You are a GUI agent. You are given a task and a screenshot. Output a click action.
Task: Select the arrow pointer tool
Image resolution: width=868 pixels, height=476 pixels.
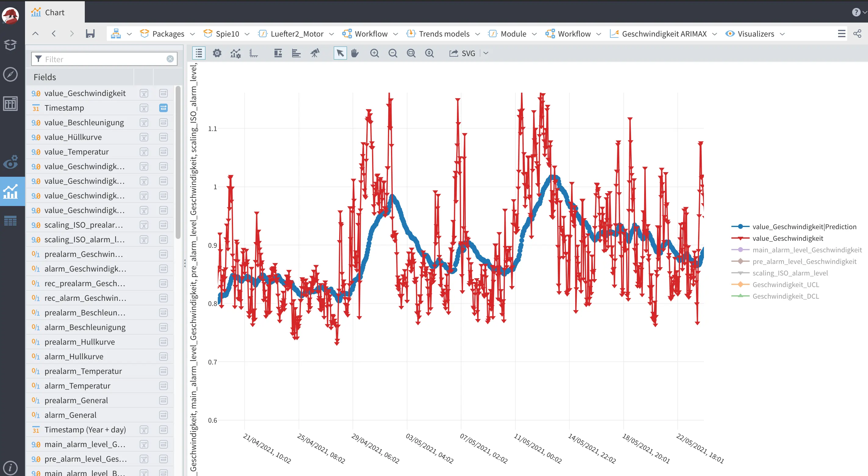(340, 53)
